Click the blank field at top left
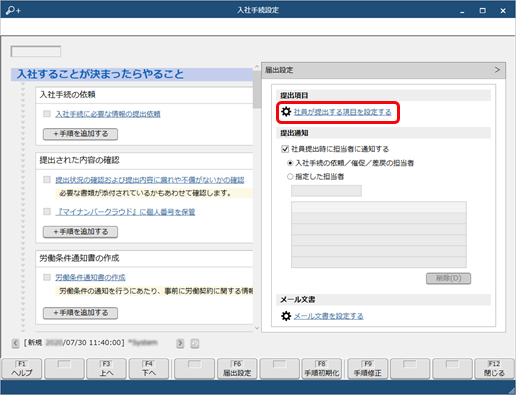 click(36, 52)
